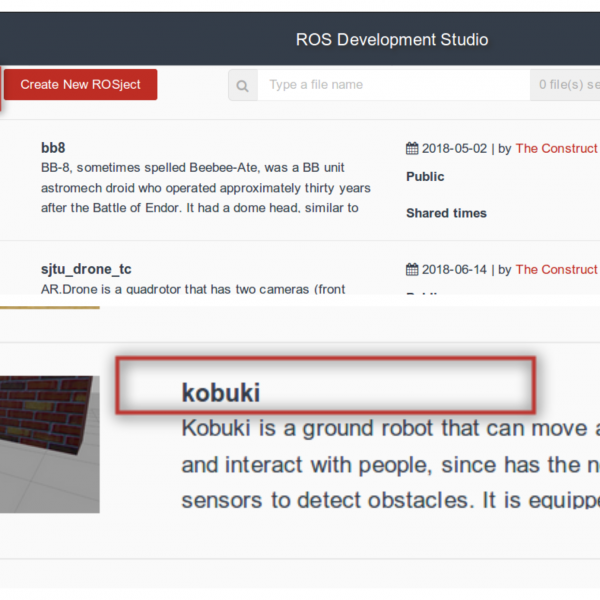The height and width of the screenshot is (600, 600).
Task: Open The Construct link on bb8 row
Action: click(x=556, y=148)
